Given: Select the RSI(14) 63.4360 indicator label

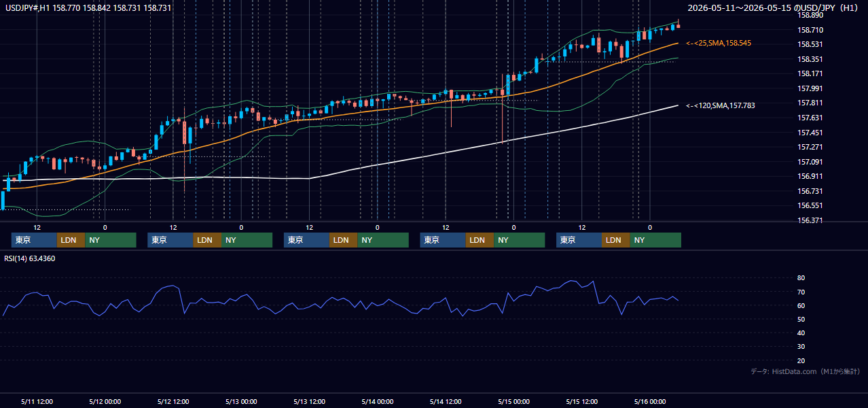Looking at the screenshot, I should tap(30, 258).
